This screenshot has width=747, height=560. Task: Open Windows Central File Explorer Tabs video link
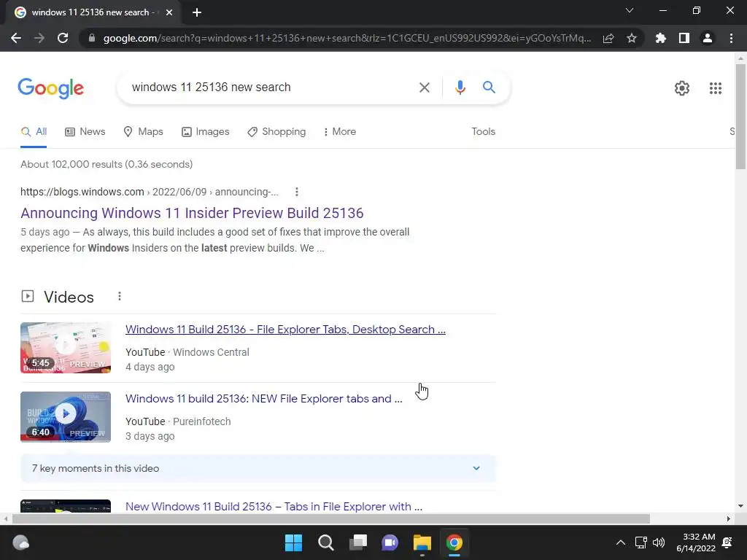(285, 330)
